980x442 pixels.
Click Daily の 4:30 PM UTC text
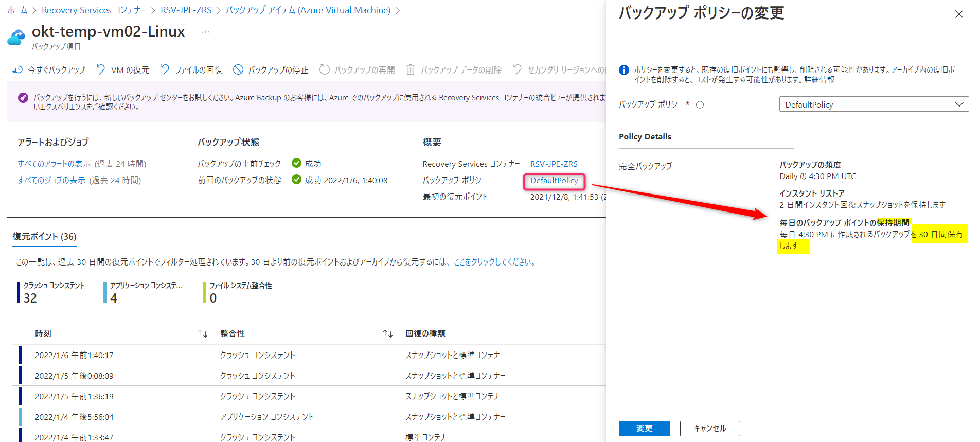[818, 176]
